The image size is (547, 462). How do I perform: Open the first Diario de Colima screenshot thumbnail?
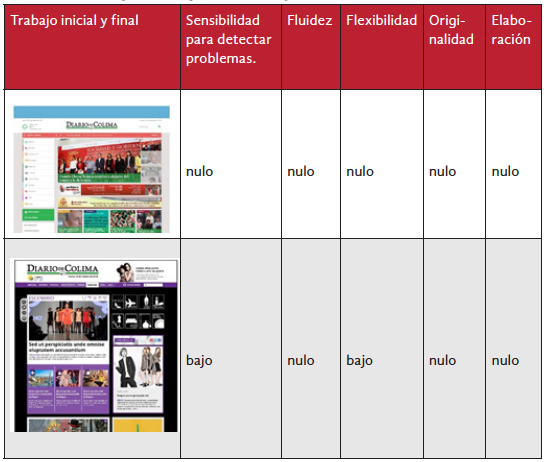point(92,169)
